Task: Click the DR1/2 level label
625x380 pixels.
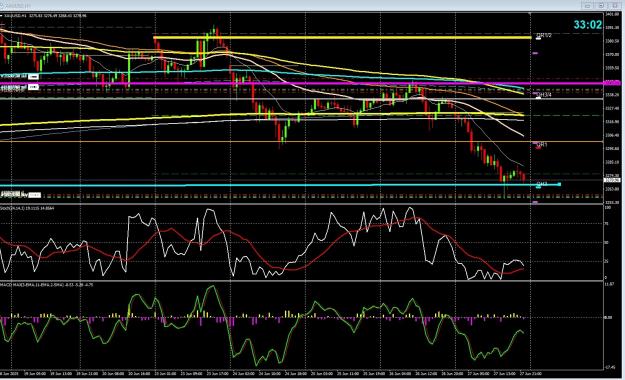Action: tap(544, 35)
